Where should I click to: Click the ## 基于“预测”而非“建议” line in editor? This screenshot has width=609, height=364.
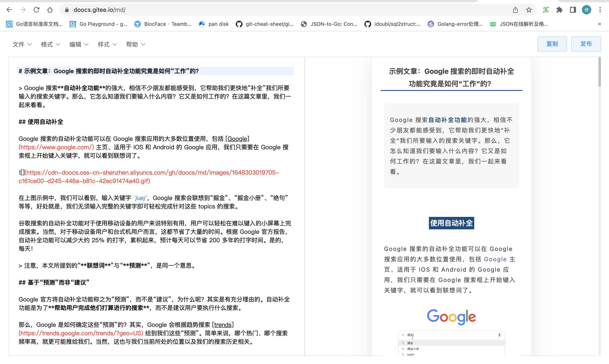54,283
